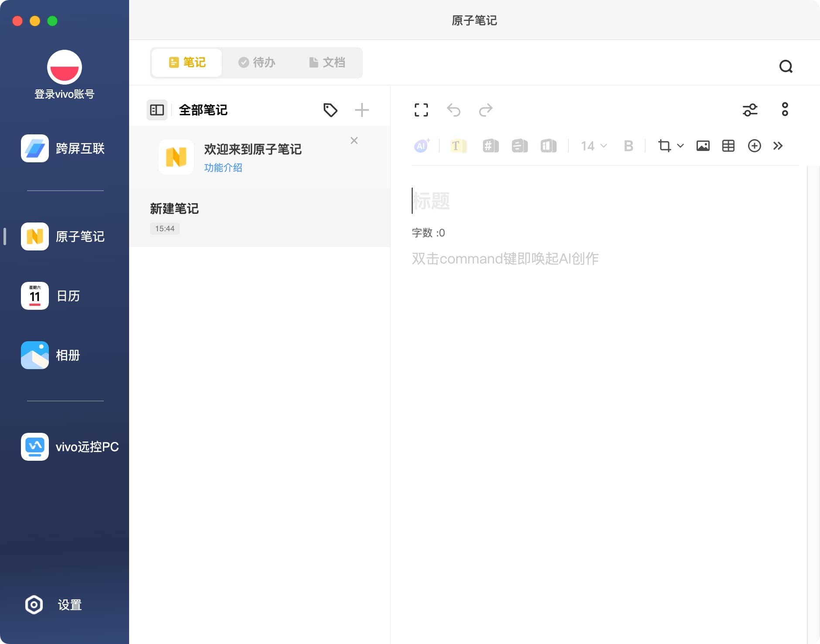Click the hash heading style icon

(491, 146)
